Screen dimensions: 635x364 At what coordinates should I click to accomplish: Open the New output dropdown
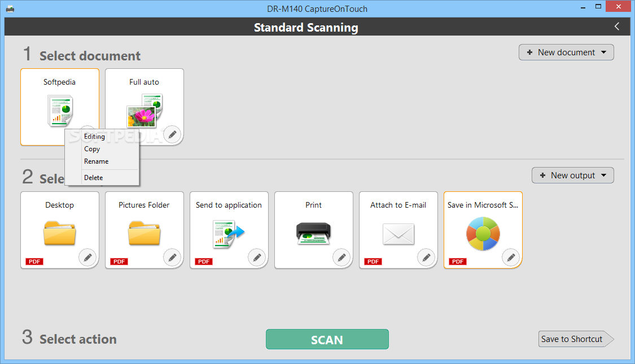573,176
